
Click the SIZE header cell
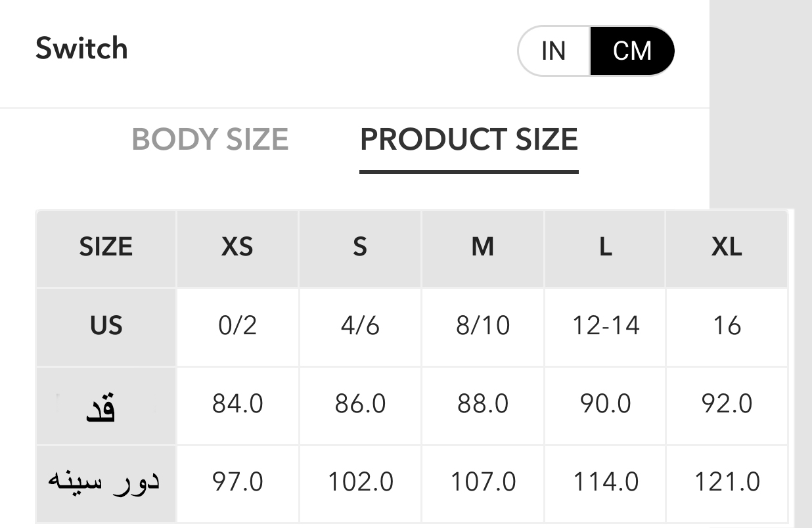click(x=106, y=248)
